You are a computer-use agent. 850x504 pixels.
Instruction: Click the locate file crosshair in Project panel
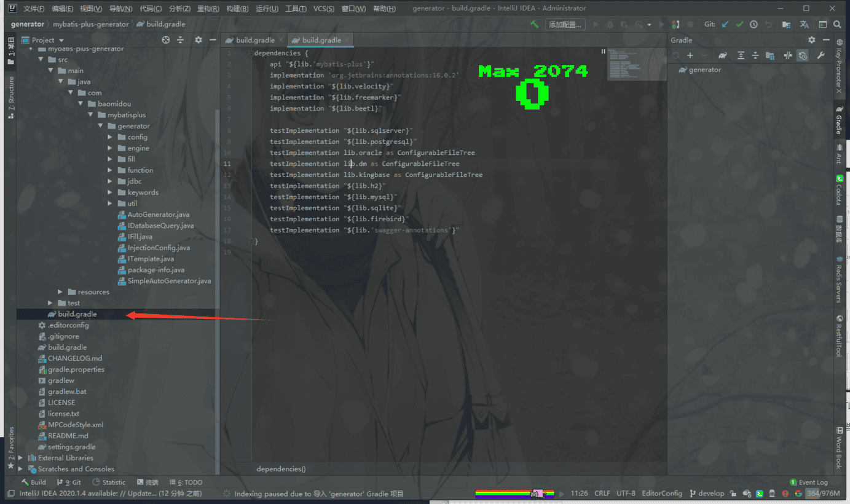pyautogui.click(x=165, y=40)
